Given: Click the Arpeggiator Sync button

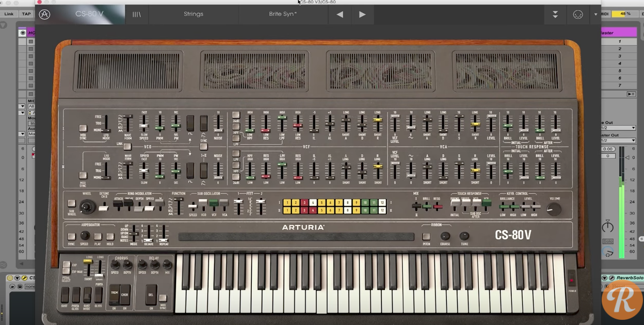Looking at the screenshot, I should pyautogui.click(x=72, y=237).
